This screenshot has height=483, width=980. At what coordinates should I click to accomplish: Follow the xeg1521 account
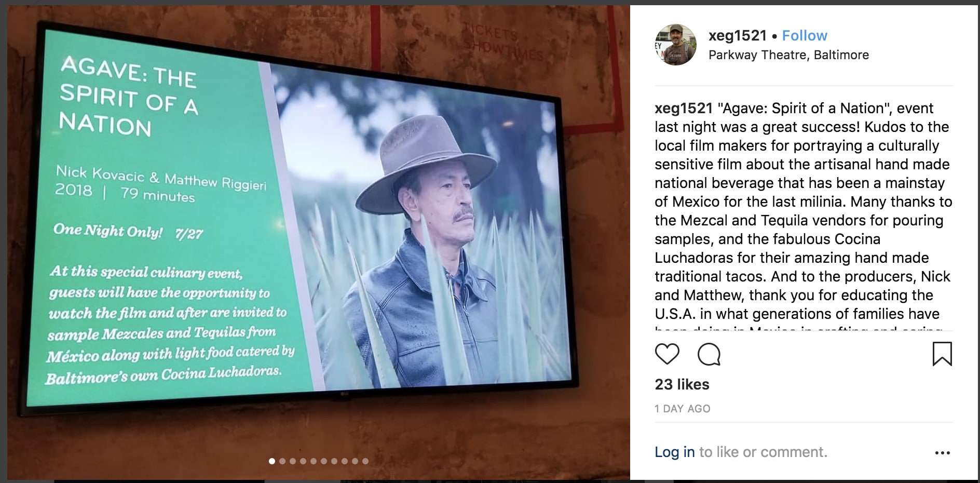click(x=805, y=35)
